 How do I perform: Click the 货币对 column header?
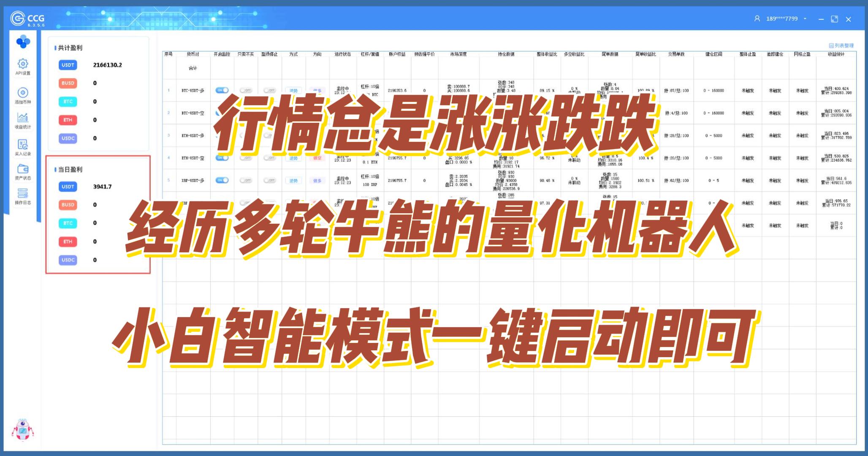(x=193, y=54)
